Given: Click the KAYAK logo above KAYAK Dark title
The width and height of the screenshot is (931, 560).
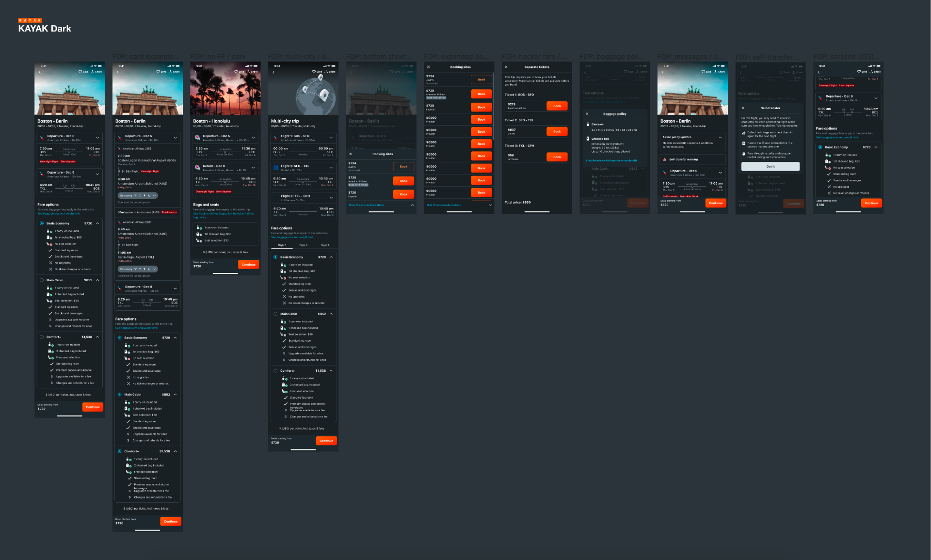Looking at the screenshot, I should point(30,20).
